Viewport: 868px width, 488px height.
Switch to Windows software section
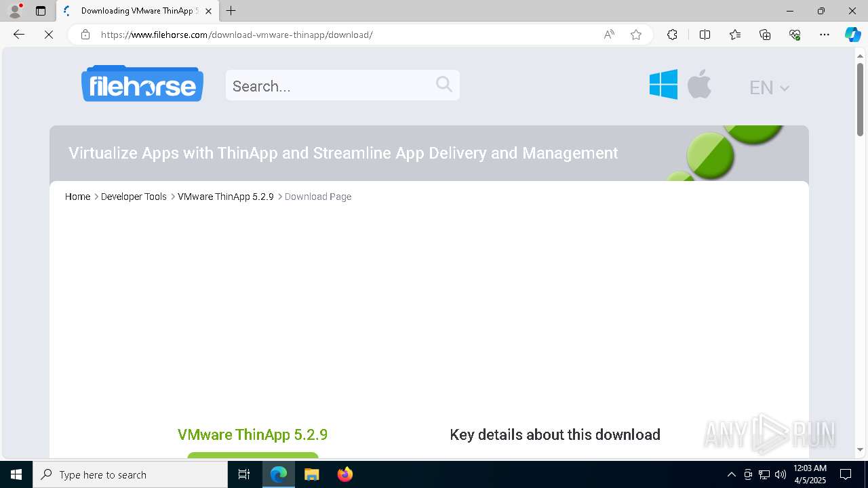pos(663,85)
